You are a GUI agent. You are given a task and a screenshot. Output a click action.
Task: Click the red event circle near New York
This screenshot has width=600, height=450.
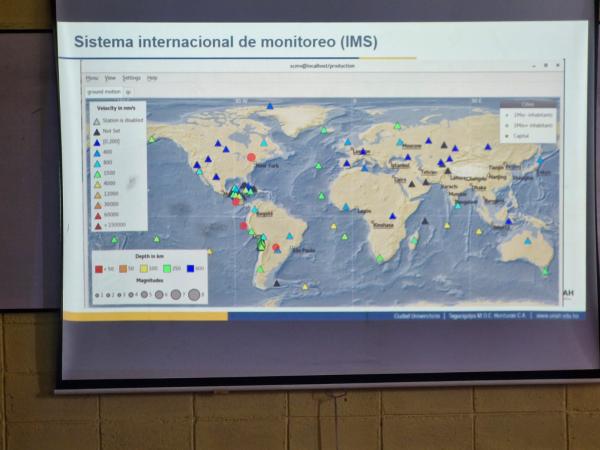pos(251,157)
